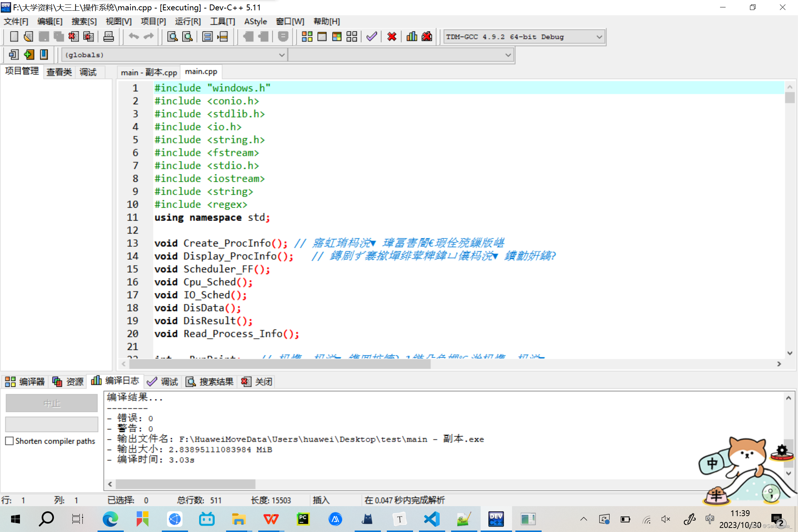Expand the (globals) scope dropdown
Viewport: 798px width, 532px height.
(x=282, y=55)
